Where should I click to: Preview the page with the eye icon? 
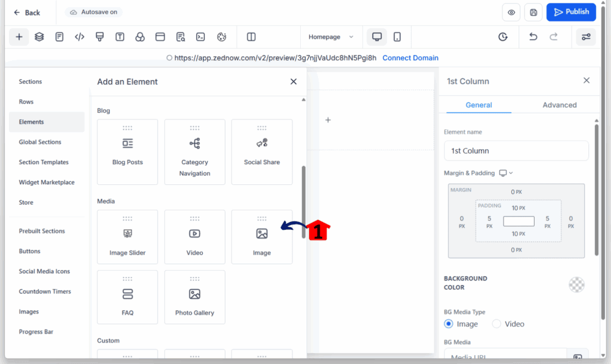point(511,13)
